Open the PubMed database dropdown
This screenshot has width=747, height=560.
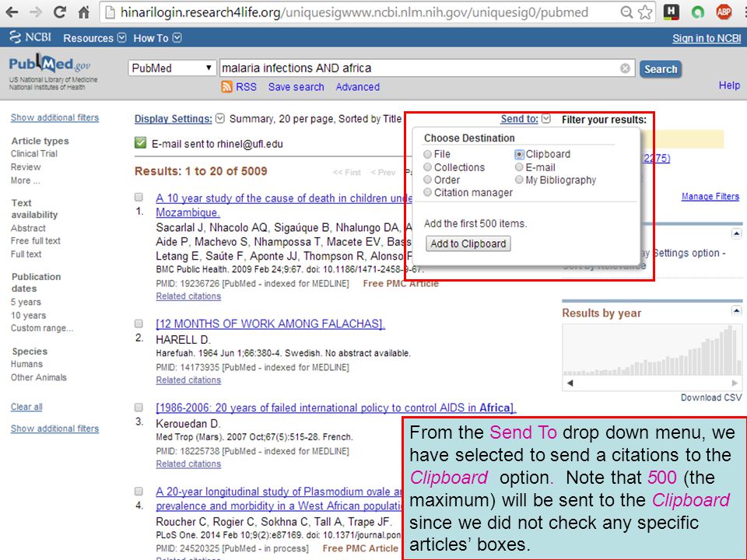[x=171, y=68]
